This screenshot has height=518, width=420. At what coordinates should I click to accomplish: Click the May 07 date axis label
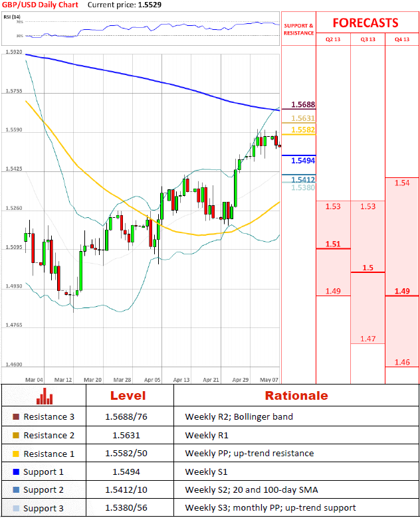pos(269,380)
